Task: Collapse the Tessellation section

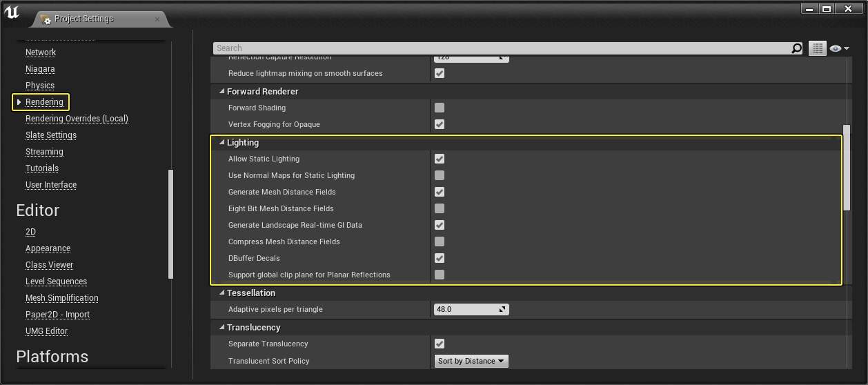Action: [222, 293]
